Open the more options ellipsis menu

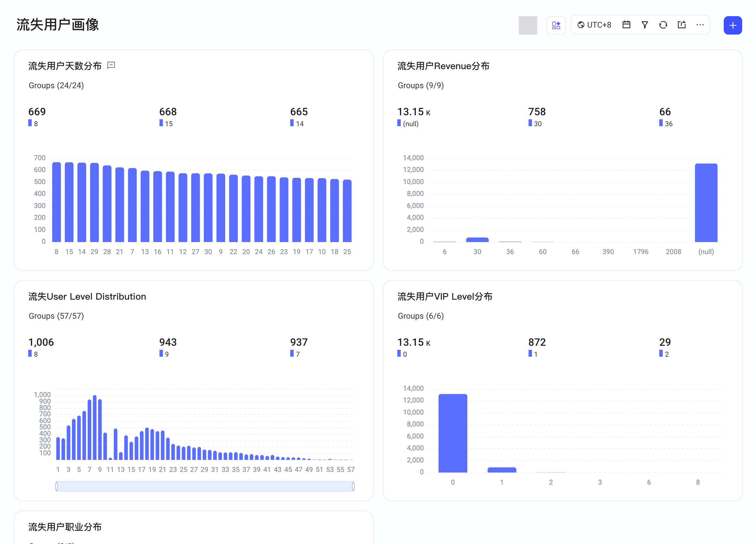pyautogui.click(x=700, y=25)
